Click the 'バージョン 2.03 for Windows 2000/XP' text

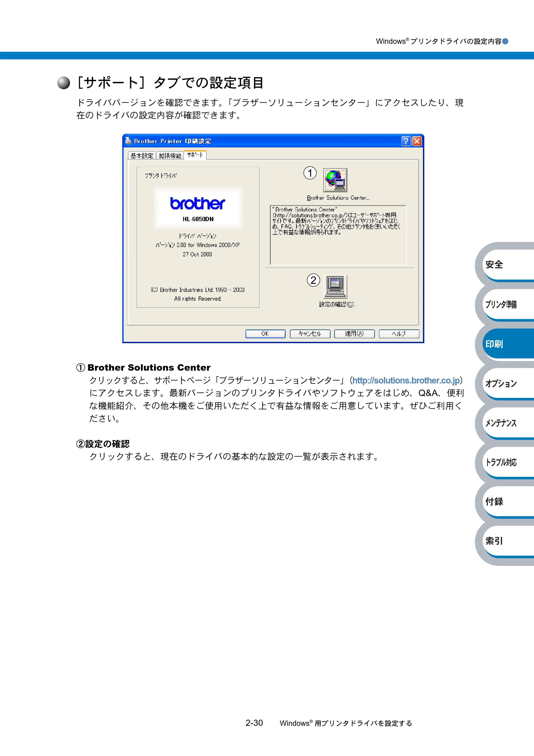(x=198, y=245)
